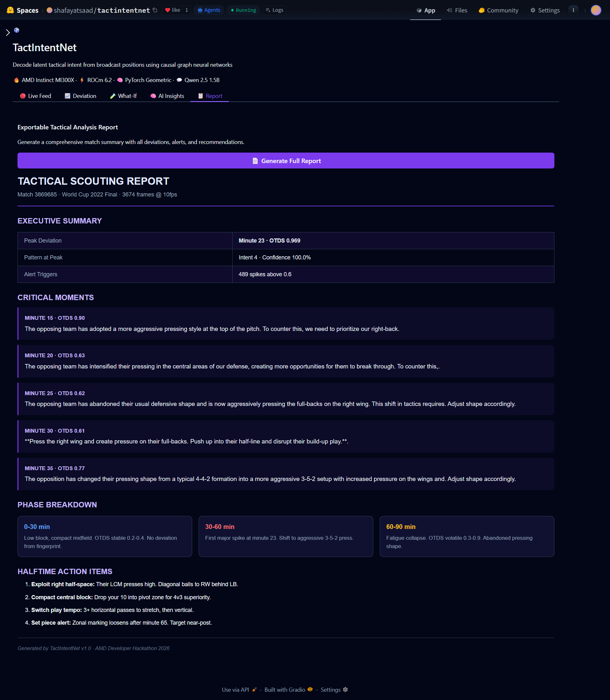Viewport: 610px width, 700px height.
Task: Open the Agents dropdown button
Action: 209,10
